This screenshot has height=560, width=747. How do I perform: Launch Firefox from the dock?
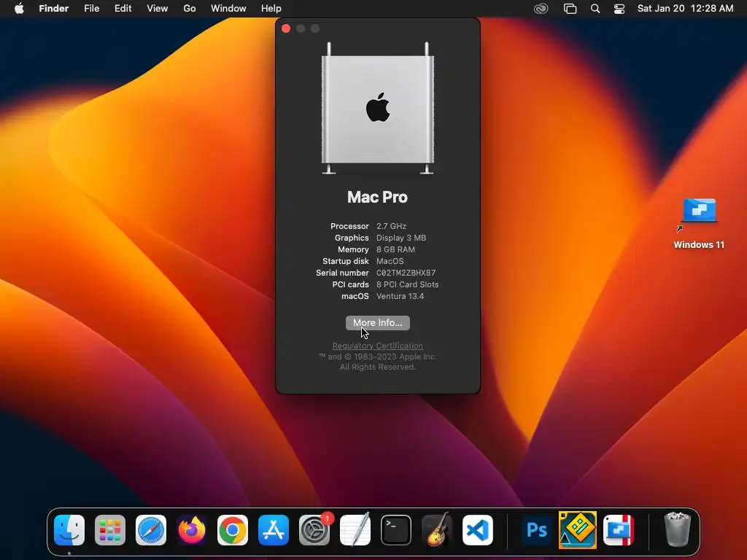(192, 530)
